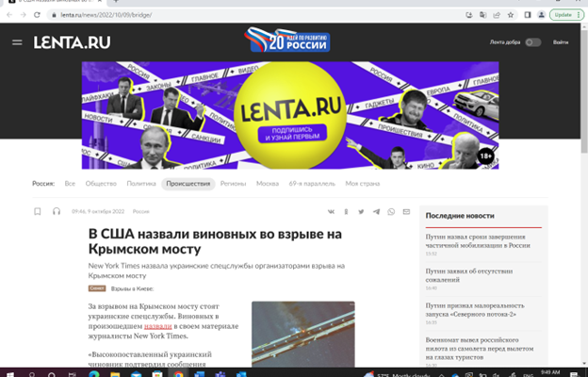Open news 'Путин заявил об отсутствии сожалений'
Viewport: 588px width, 377px height.
pyautogui.click(x=468, y=276)
